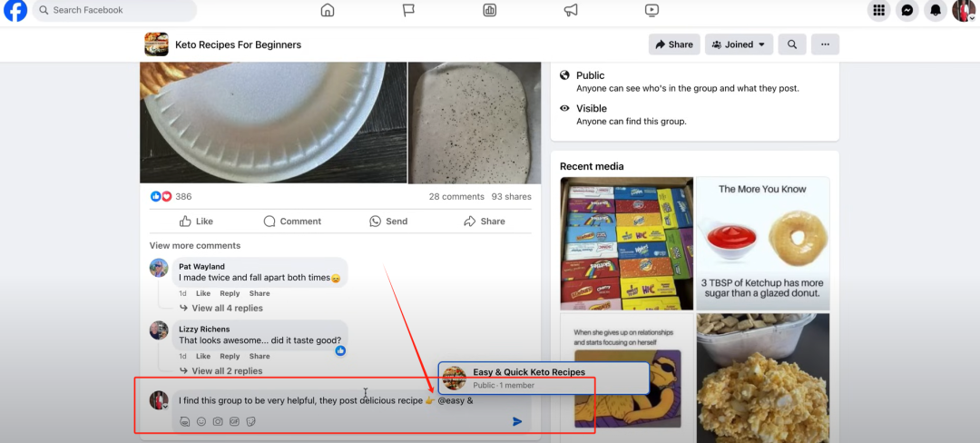This screenshot has width=980, height=443.
Task: Reply to Lizzy Richens' comment
Action: [230, 356]
